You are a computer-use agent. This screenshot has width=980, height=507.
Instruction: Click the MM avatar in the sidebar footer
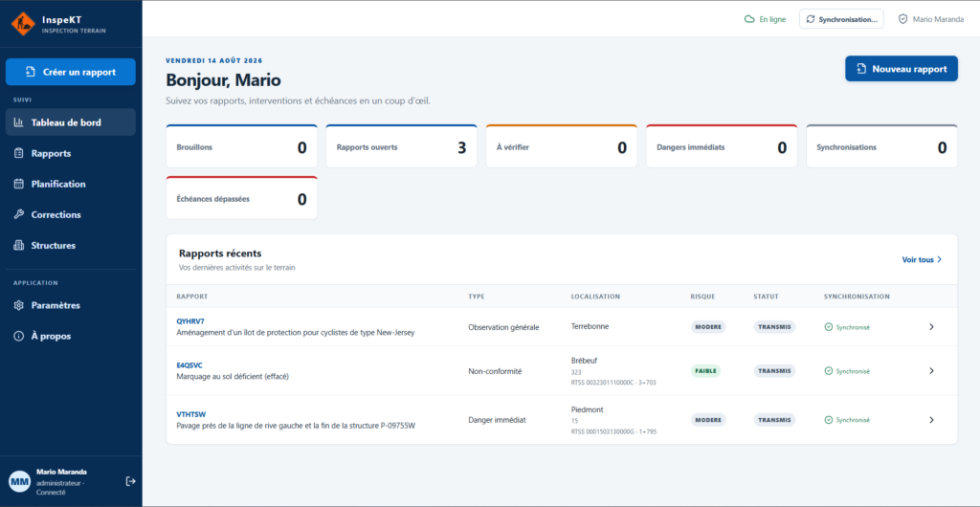coord(19,481)
